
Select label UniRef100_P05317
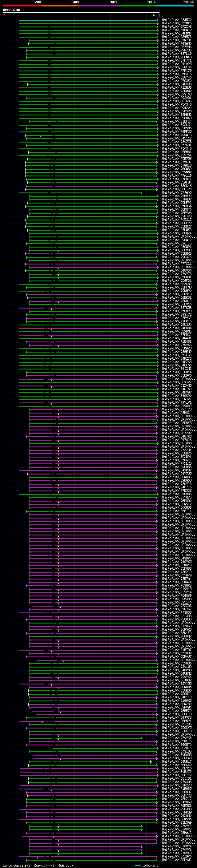click(176, 220)
